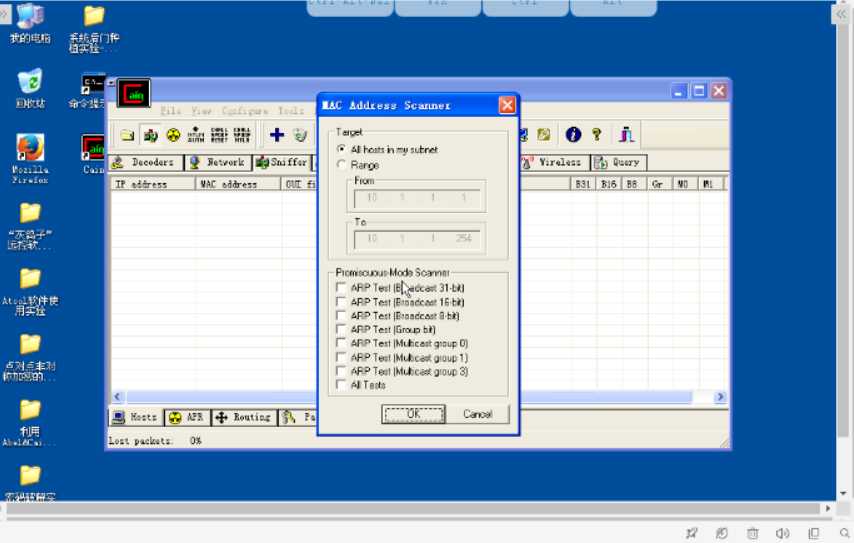Switch to the Routing bottom tab
Screen dimensions: 854x543
coord(243,417)
